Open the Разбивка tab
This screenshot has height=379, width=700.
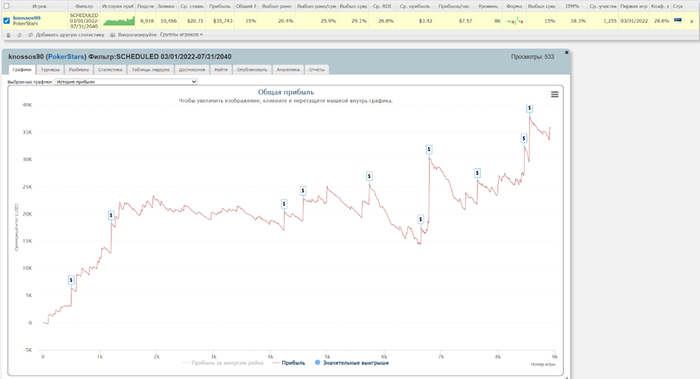79,70
